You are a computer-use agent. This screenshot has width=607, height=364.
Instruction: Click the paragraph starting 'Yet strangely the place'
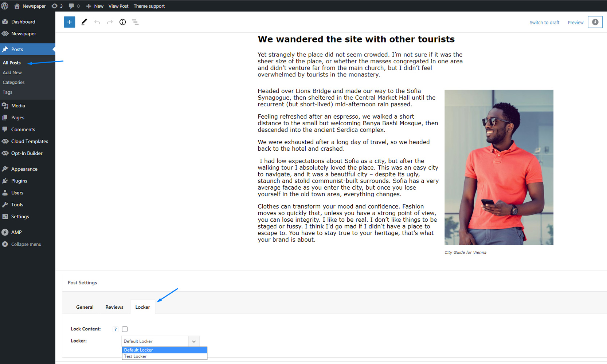tap(360, 64)
